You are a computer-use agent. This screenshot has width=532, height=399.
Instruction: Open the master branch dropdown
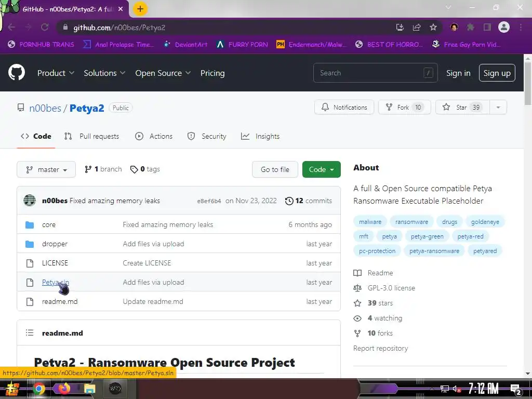click(x=46, y=169)
